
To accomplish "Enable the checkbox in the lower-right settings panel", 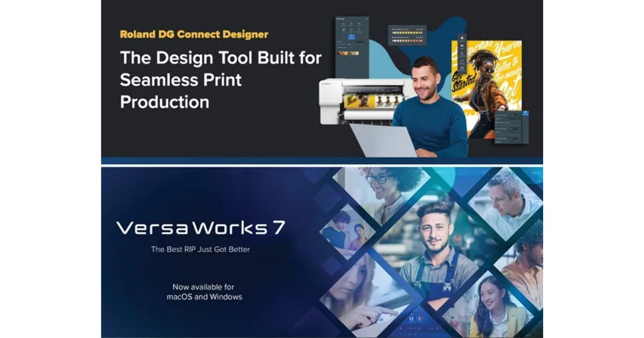I will point(496,122).
